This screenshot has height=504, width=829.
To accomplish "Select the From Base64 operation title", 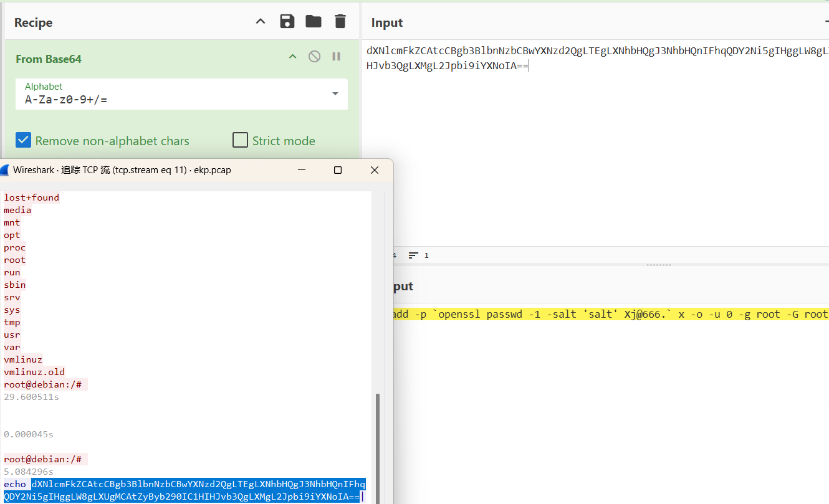I will 49,59.
